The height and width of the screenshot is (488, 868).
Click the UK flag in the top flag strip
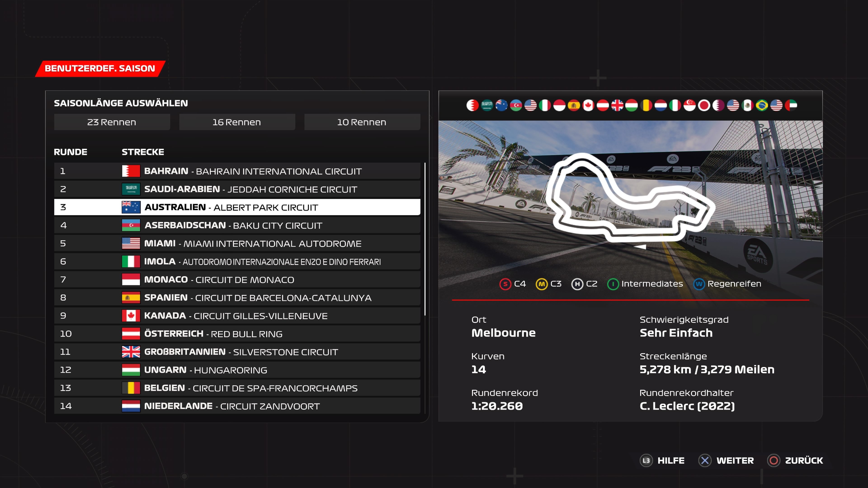(x=617, y=106)
